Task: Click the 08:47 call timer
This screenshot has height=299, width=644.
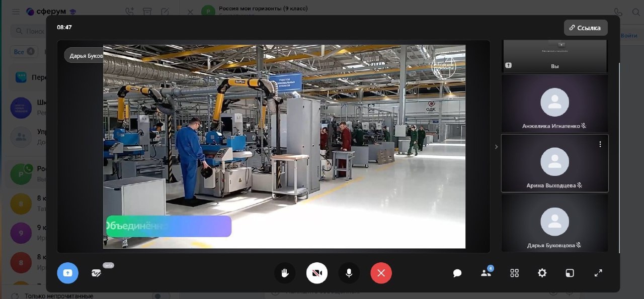Action: [64, 27]
